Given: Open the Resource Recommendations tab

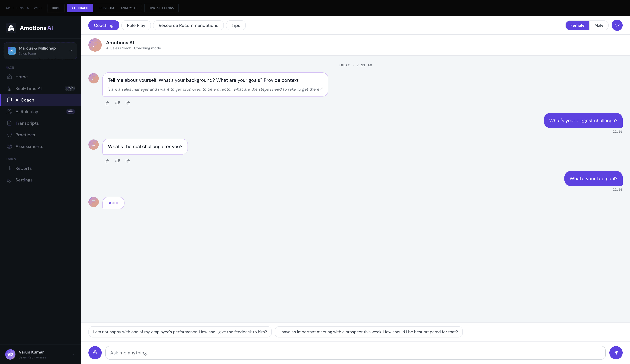Looking at the screenshot, I should 188,25.
